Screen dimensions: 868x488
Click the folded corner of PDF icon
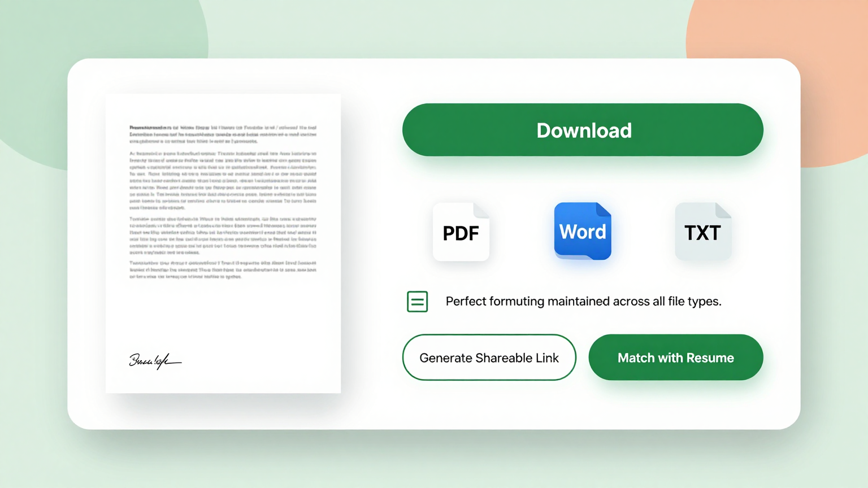[482, 210]
